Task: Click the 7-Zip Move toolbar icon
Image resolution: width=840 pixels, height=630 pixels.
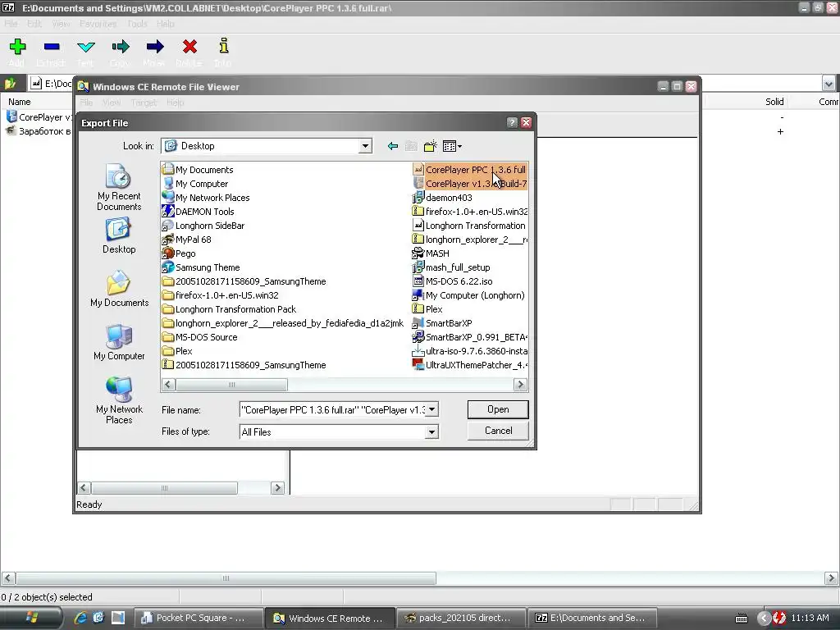Action: [x=155, y=47]
